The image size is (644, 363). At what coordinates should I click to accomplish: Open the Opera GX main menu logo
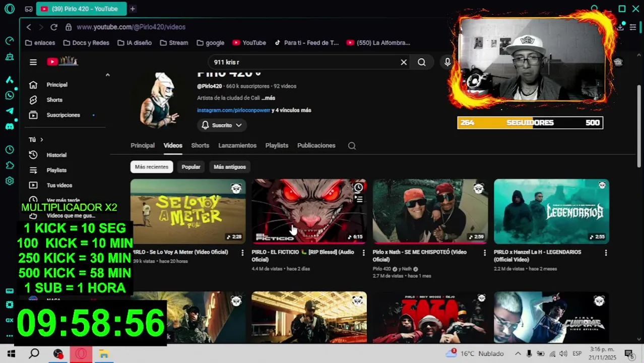pos(10,9)
